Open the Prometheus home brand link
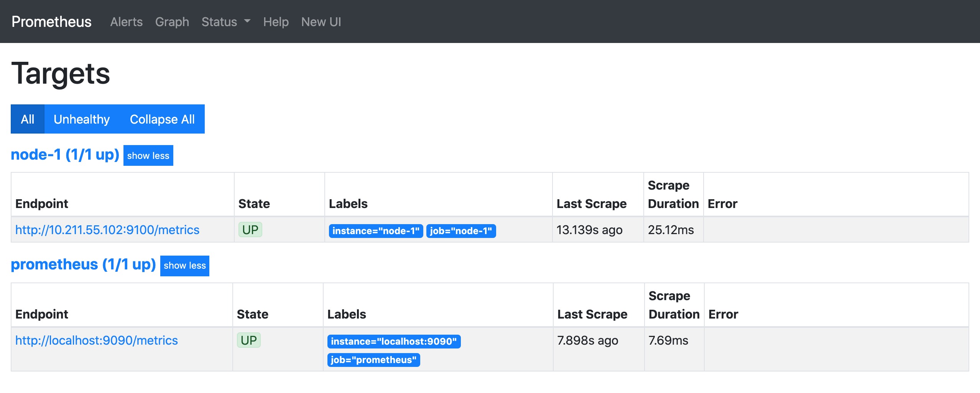 click(x=51, y=22)
